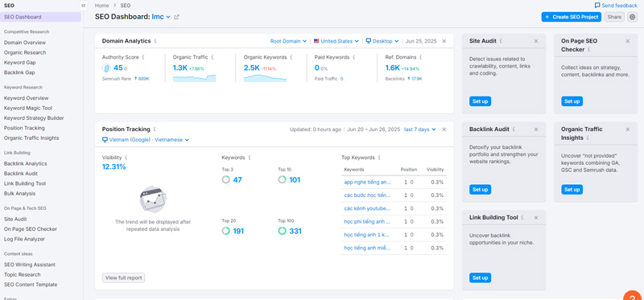644x300 pixels.
Task: Close the On Page SEO Checker card
Action: pos(628,41)
